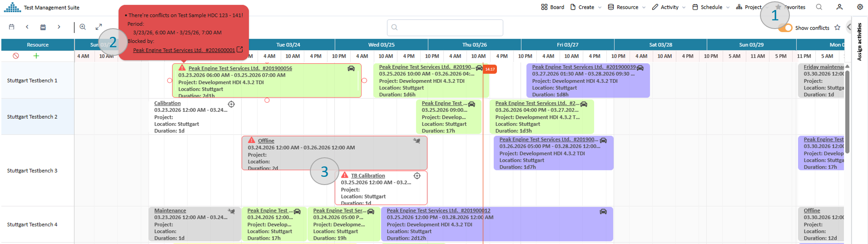Open Peak Engine Test Services Ltd. #201900056
The height and width of the screenshot is (244, 868).
click(x=240, y=68)
